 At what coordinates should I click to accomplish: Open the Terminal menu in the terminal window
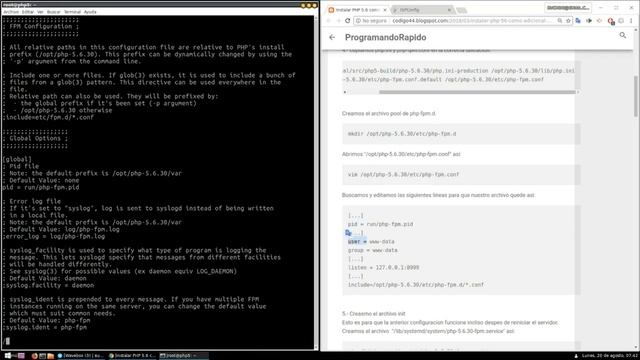pyautogui.click(x=72, y=12)
